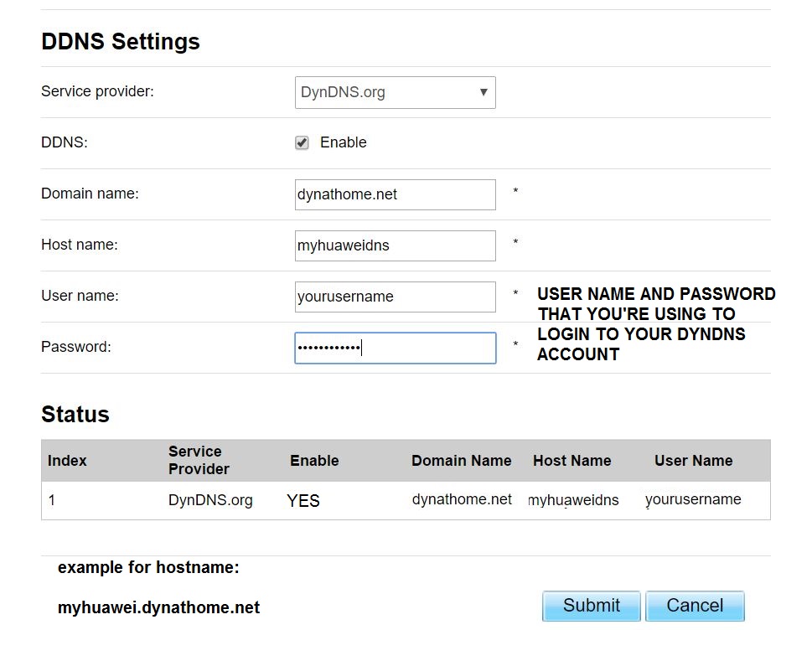Select the DynDNS.org cell in Status table
The image size is (812, 661).
[x=210, y=500]
